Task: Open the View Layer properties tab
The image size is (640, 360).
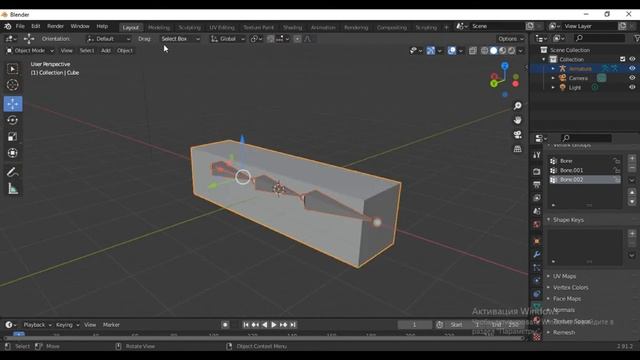Action: coord(537,198)
